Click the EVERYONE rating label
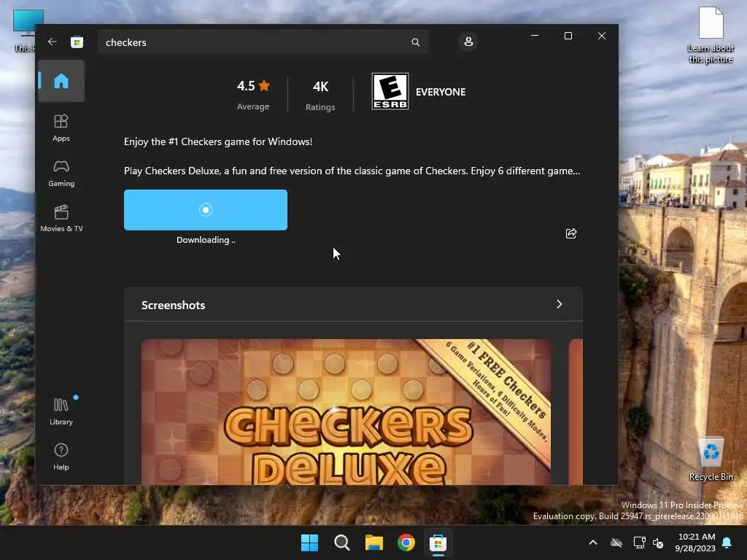This screenshot has width=747, height=560. tap(441, 92)
